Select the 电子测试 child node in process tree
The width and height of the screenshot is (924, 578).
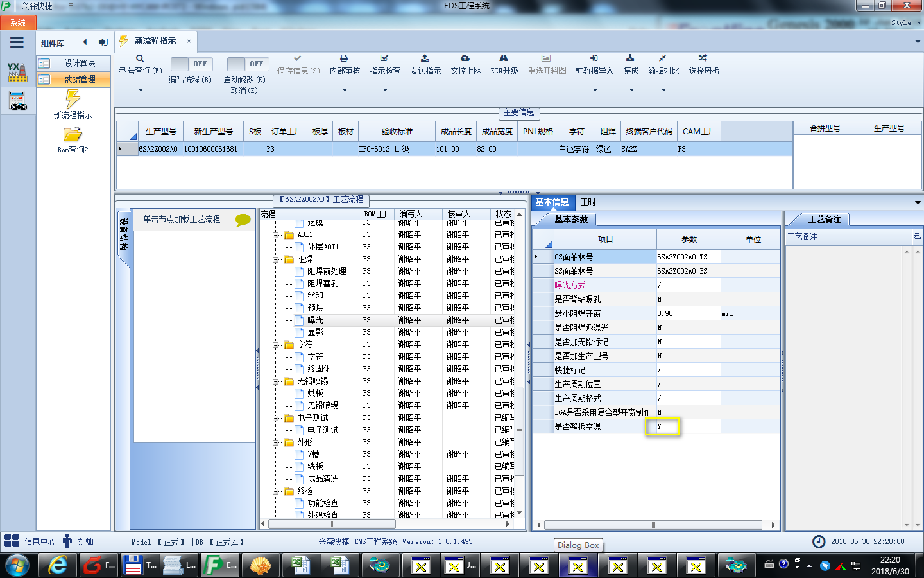click(x=323, y=430)
